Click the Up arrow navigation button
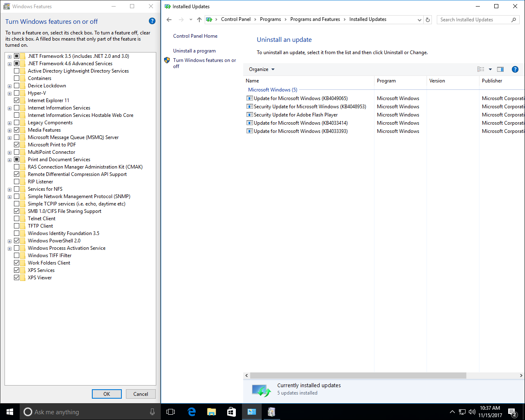This screenshot has width=525, height=420. coord(199,20)
